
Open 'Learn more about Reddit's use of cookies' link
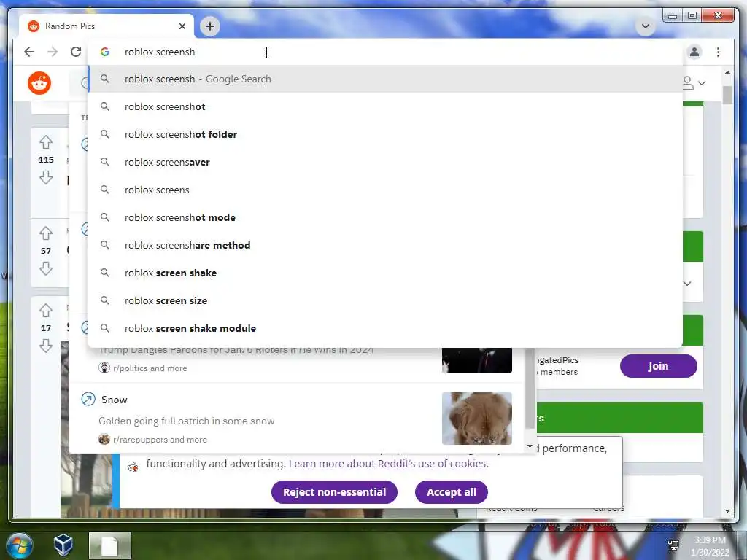(388, 463)
